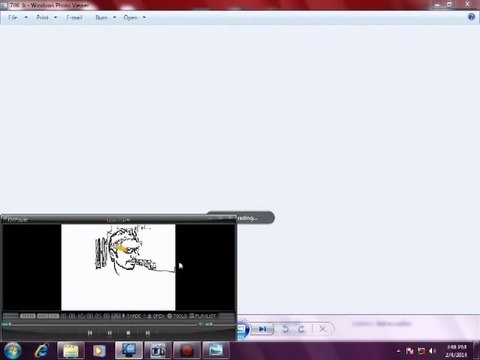Mute KMPlayer with speaker icon
480x360 pixels.
tap(200, 324)
